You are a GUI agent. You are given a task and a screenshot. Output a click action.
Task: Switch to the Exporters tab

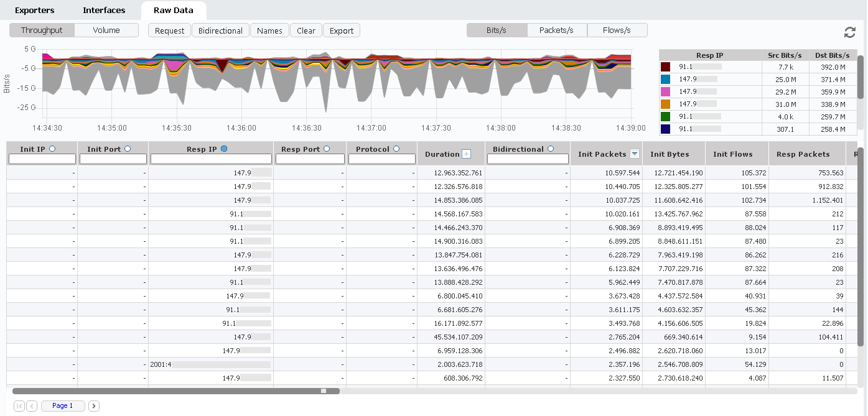click(34, 11)
